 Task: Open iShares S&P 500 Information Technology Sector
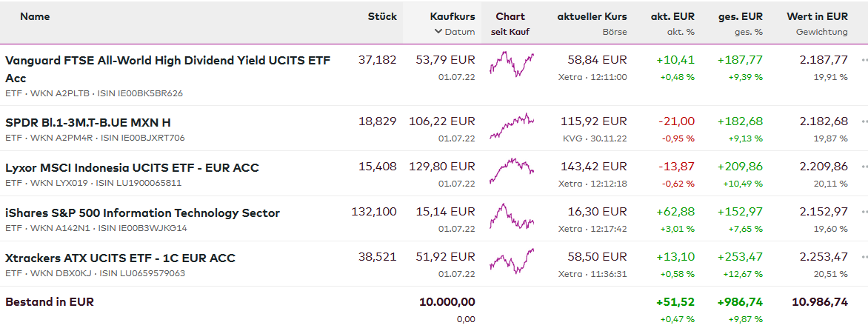tap(142, 213)
